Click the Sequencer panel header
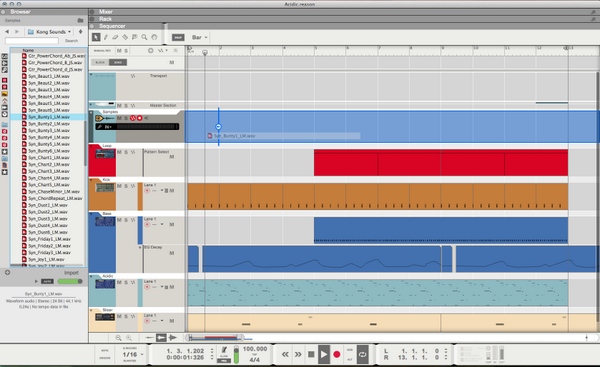Screen dimensions: 600x367 pyautogui.click(x=112, y=26)
